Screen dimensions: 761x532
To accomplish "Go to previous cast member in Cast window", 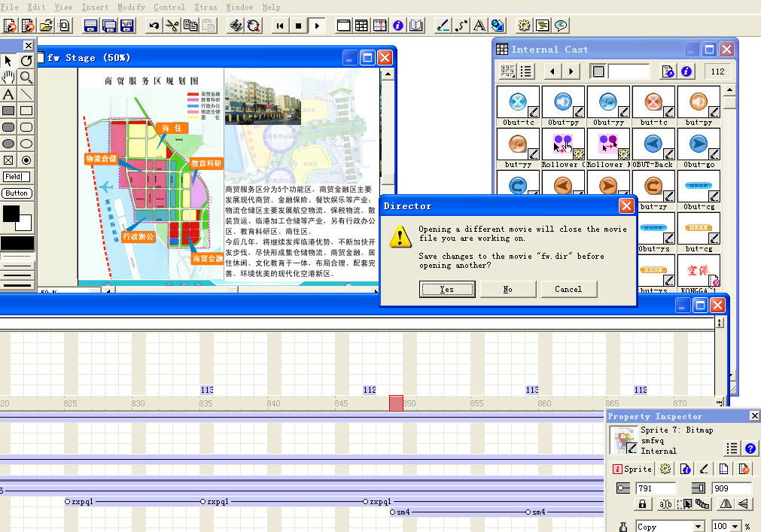I will point(552,71).
